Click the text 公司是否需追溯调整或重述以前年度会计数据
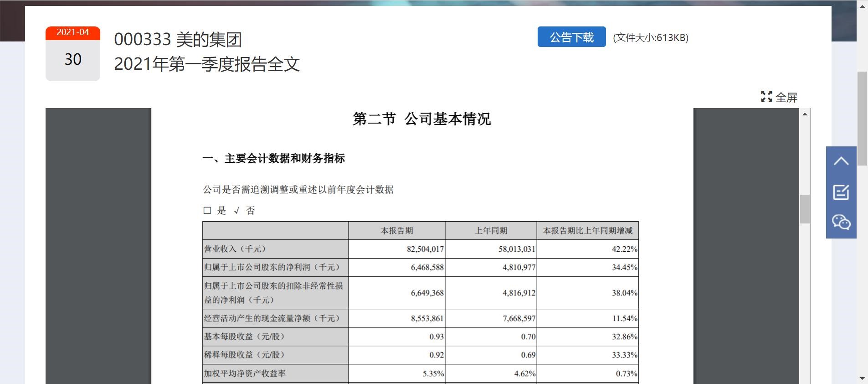This screenshot has width=868, height=384. 298,190
